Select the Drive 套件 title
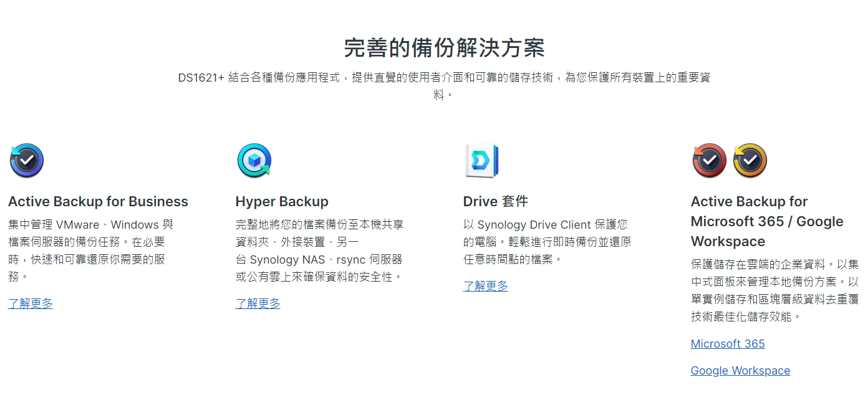 click(496, 201)
